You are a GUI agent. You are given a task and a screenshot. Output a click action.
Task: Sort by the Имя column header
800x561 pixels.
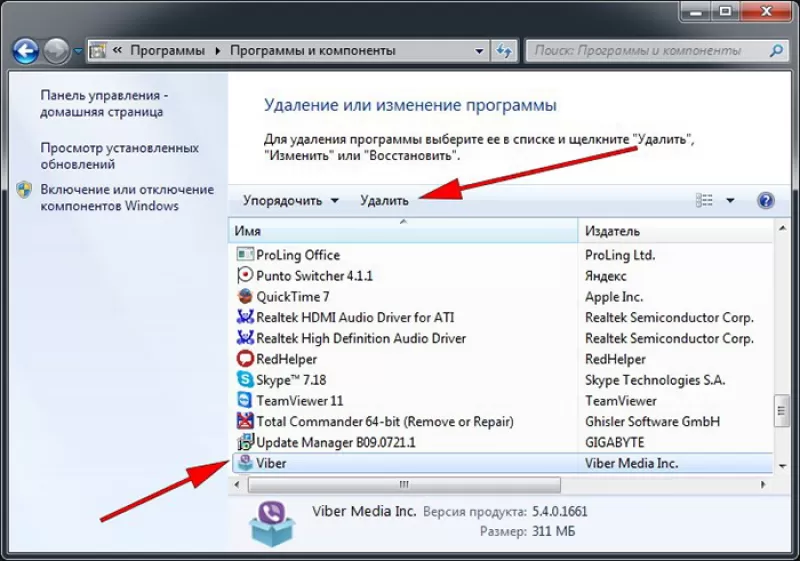[403, 231]
